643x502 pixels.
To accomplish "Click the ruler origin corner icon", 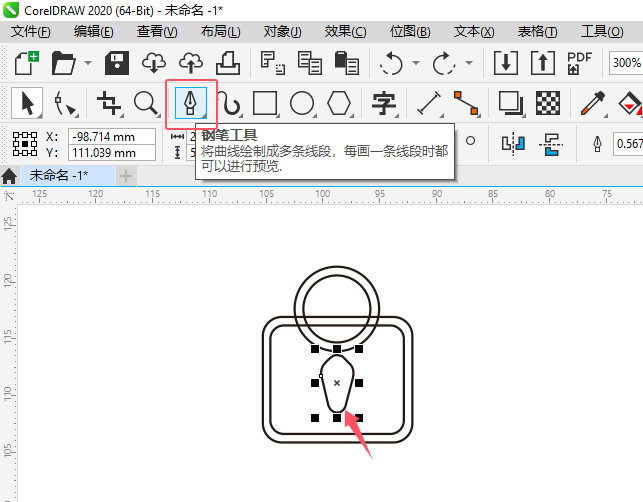I will pos(9,196).
